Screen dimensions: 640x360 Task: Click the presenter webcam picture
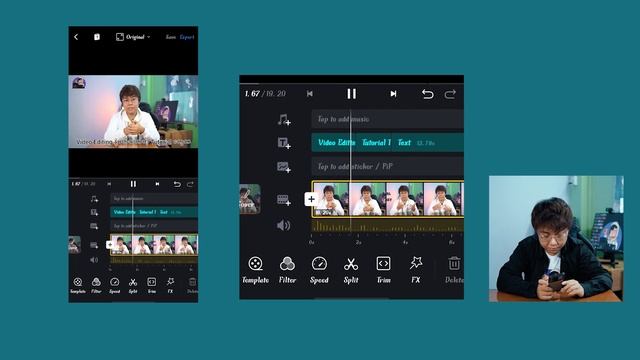click(556, 239)
